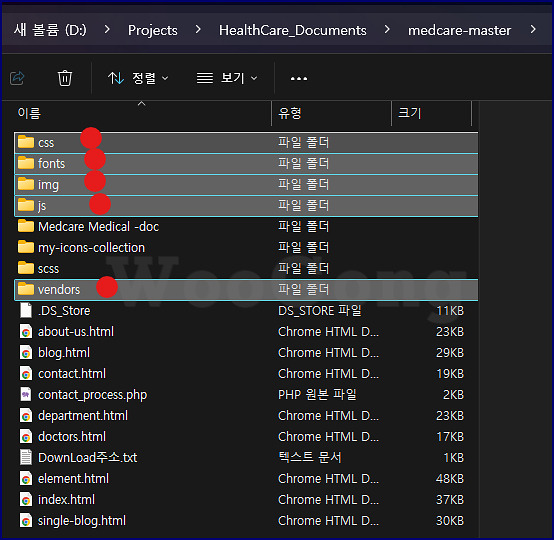This screenshot has width=554, height=540.
Task: Sort by 이름 column header
Action: coord(29,113)
